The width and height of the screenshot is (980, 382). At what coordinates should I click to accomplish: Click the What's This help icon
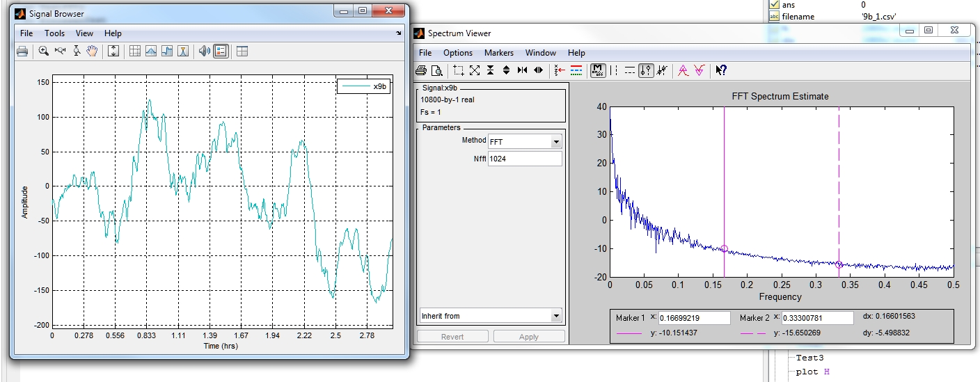(721, 70)
